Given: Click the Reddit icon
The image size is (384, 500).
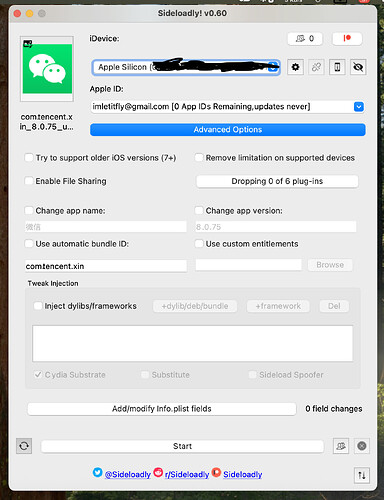Looking at the screenshot, I should (x=158, y=472).
